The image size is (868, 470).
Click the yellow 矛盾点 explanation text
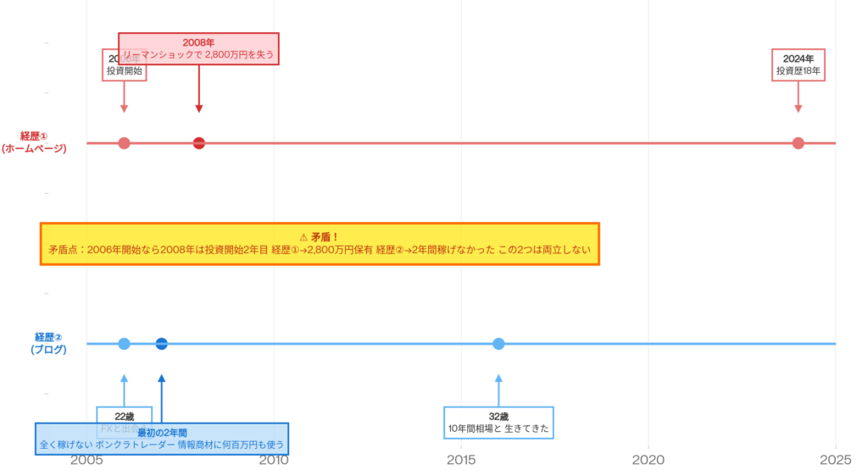(319, 251)
